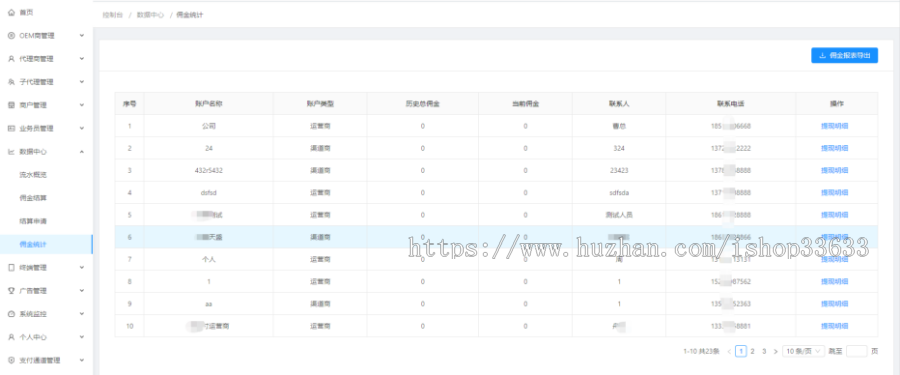Click the OEM商管理 sidebar icon
Screen dimensions: 900x375
tap(11, 36)
